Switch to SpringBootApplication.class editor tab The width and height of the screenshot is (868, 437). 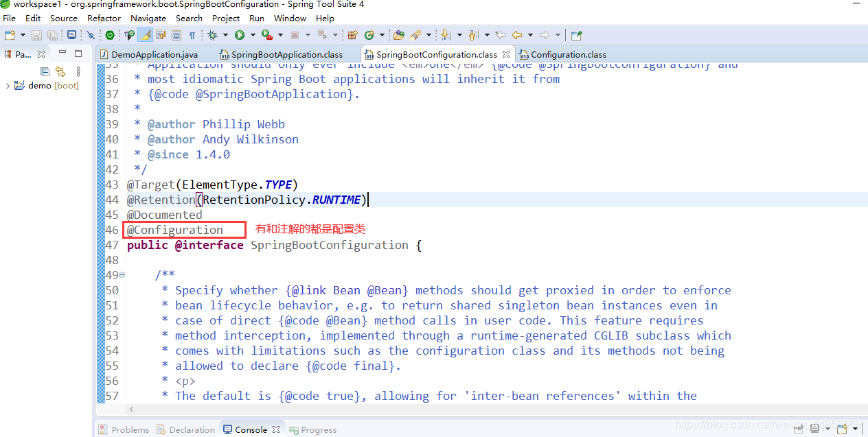point(282,54)
